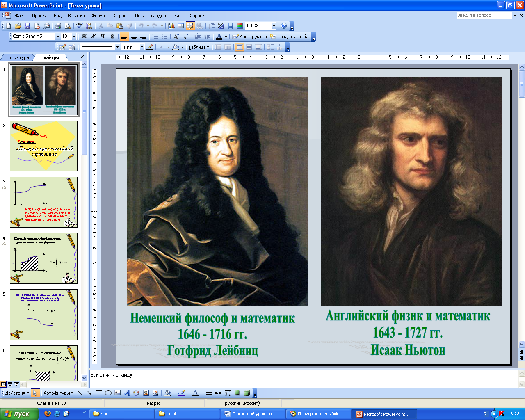Select the Rectangle shape tool
Viewport: 525px width, 420px height.
[99, 393]
